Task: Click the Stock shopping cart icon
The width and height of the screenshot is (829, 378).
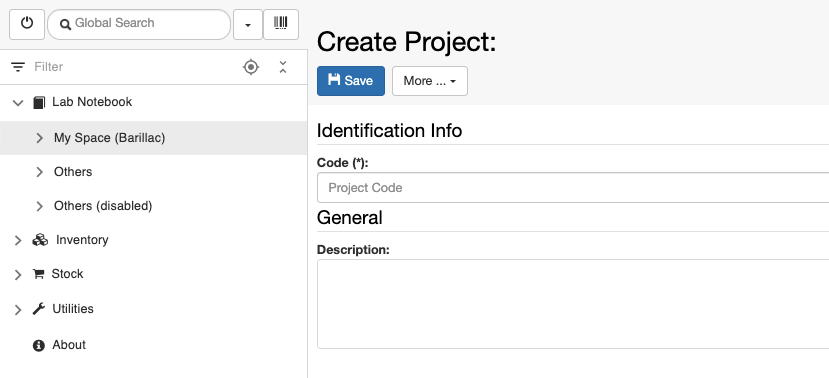Action: pos(38,274)
